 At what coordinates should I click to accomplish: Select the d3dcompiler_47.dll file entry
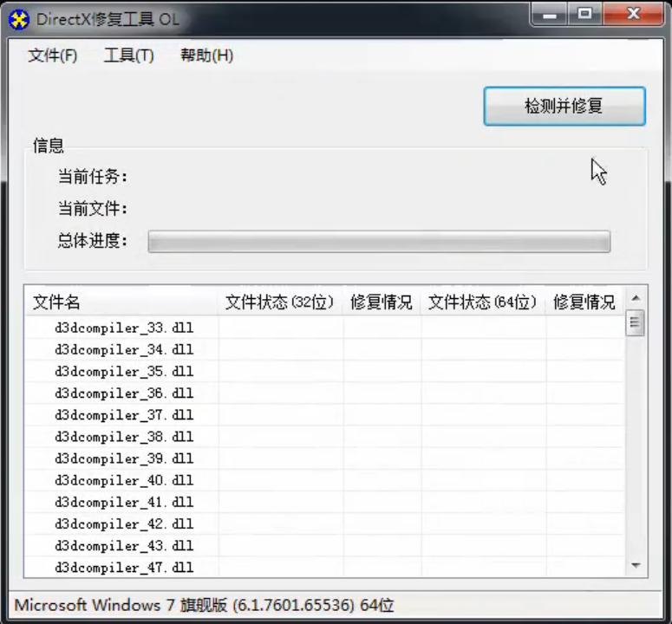(x=124, y=568)
